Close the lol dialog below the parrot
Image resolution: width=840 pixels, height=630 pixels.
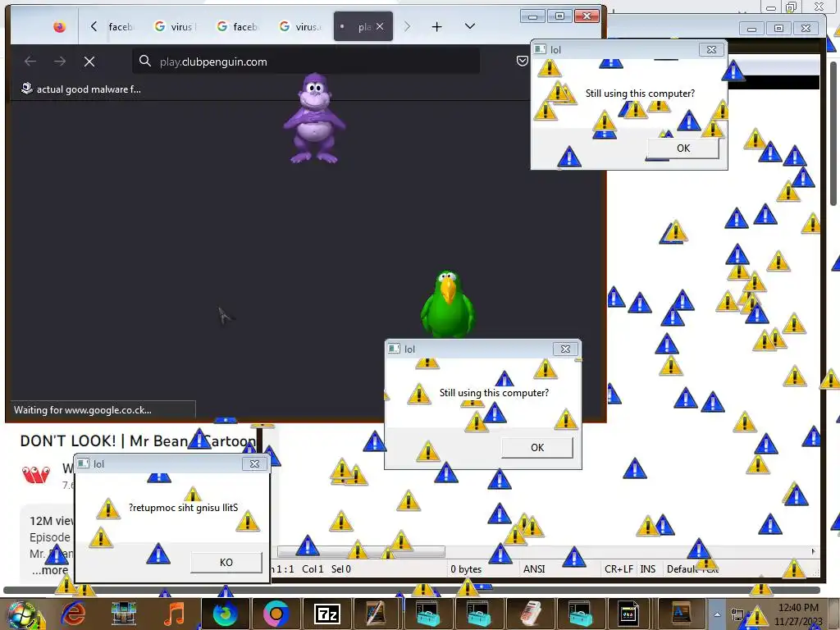[565, 349]
